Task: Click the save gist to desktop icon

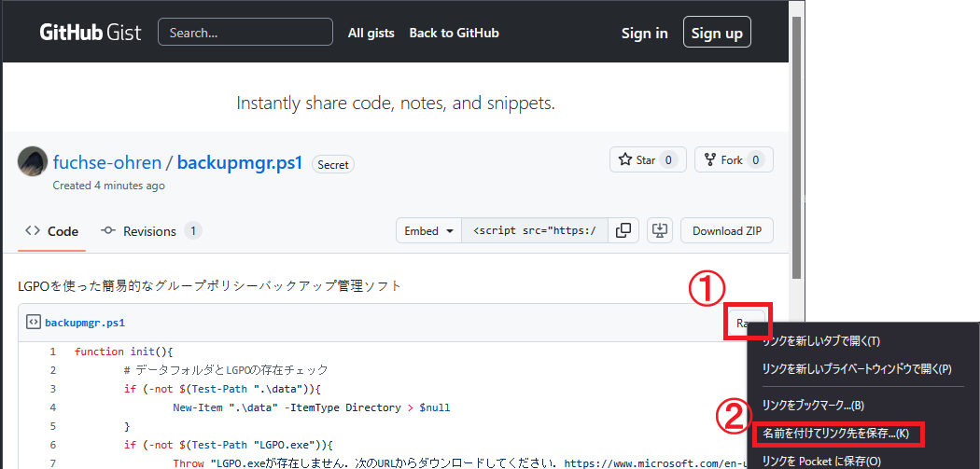Action: click(661, 230)
